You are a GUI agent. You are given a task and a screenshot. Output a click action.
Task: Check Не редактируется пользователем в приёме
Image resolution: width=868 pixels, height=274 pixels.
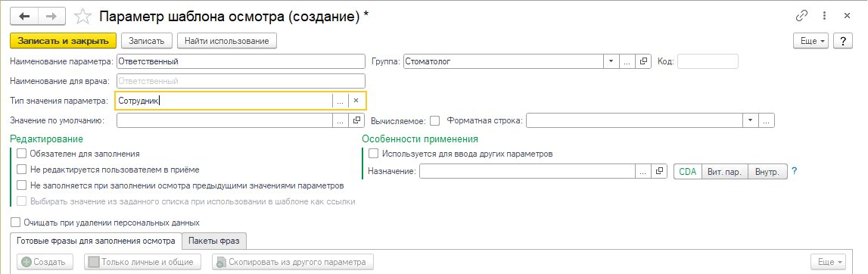click(x=22, y=170)
